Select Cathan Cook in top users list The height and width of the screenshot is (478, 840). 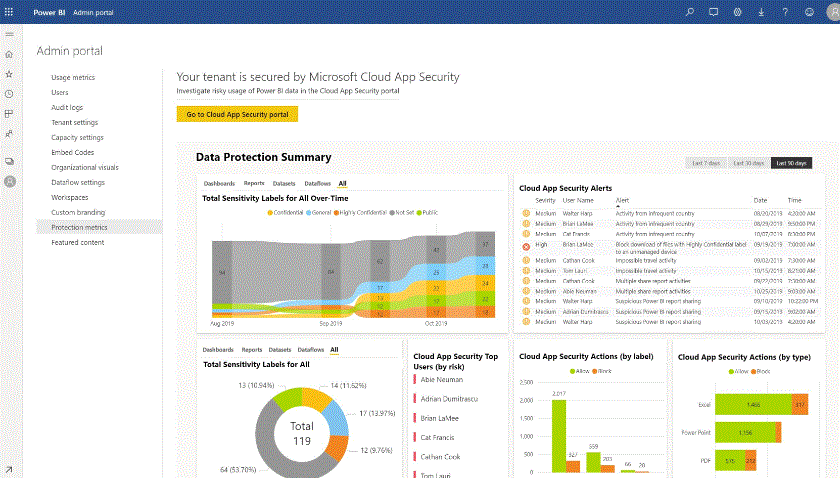click(440, 457)
